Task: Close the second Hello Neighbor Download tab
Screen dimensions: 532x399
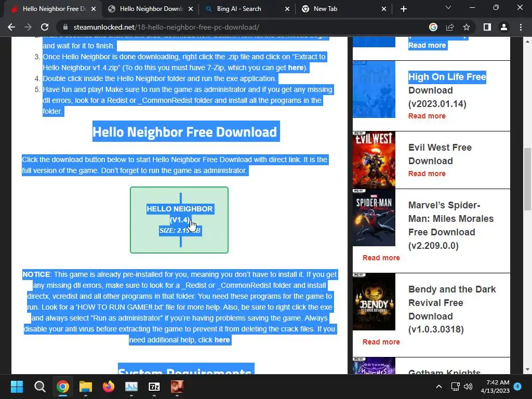Action: coord(191,9)
